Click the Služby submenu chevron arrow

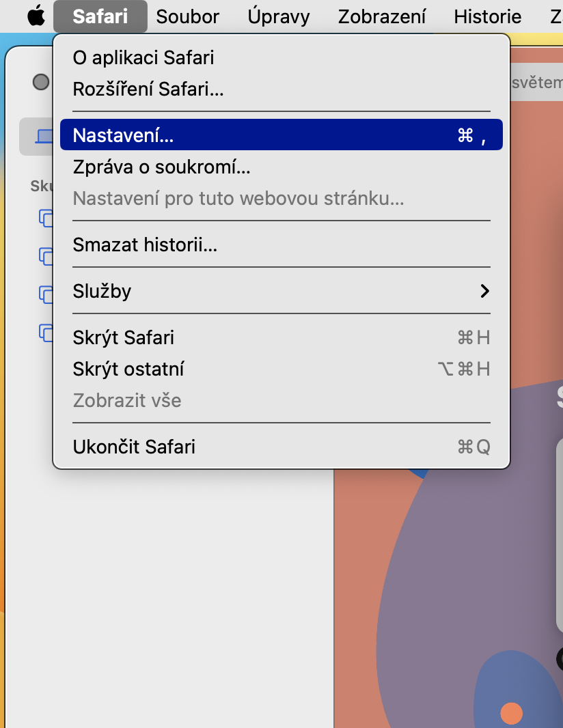484,291
